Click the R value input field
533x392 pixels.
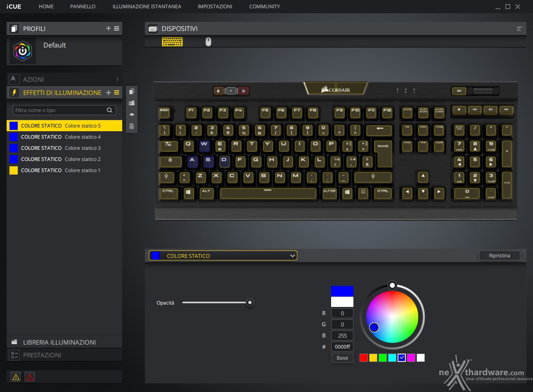click(x=342, y=313)
